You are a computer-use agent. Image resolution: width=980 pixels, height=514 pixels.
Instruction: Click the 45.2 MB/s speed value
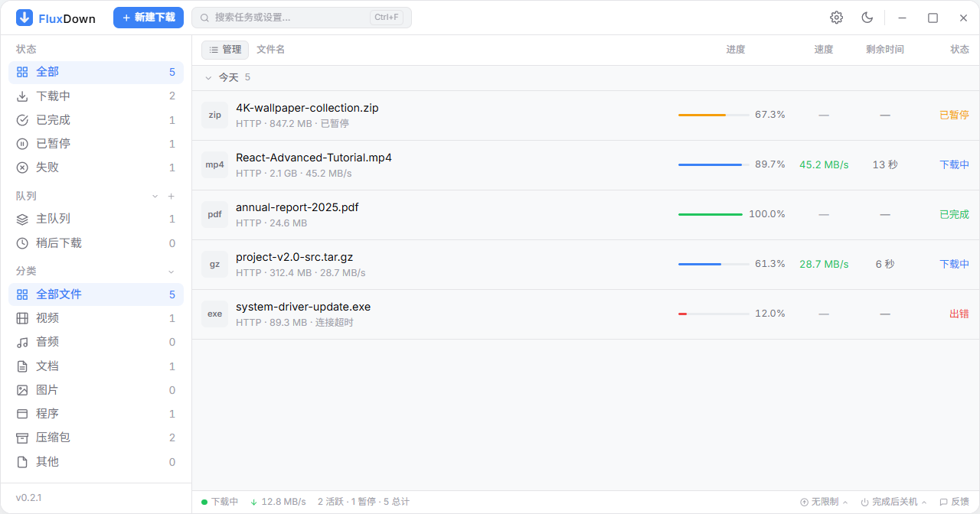(824, 164)
